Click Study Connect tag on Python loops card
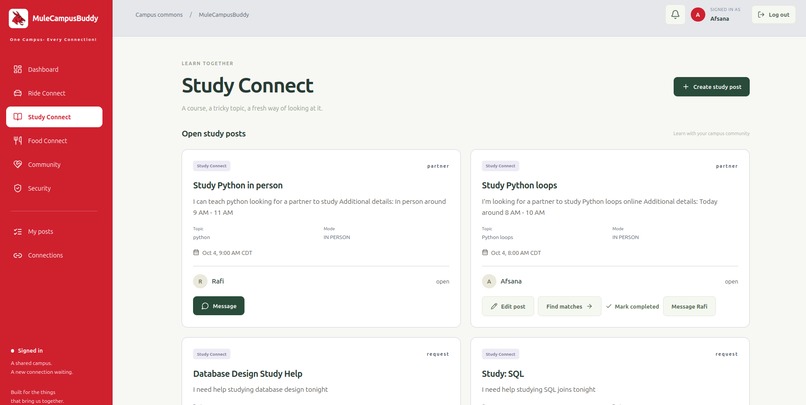806x405 pixels. 501,166
